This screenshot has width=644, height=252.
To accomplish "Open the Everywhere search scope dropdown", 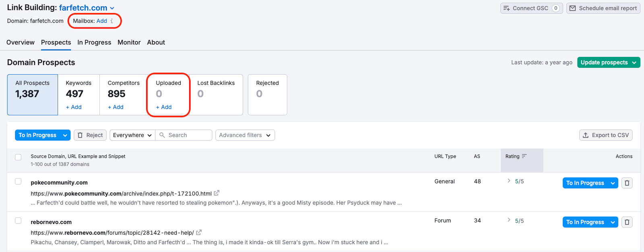I will pyautogui.click(x=132, y=135).
